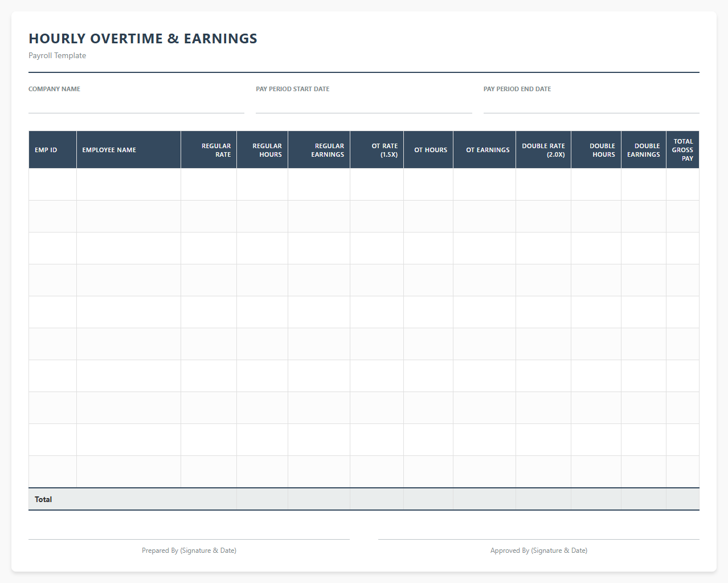Click the Total row label
728x583 pixels.
pyautogui.click(x=43, y=499)
